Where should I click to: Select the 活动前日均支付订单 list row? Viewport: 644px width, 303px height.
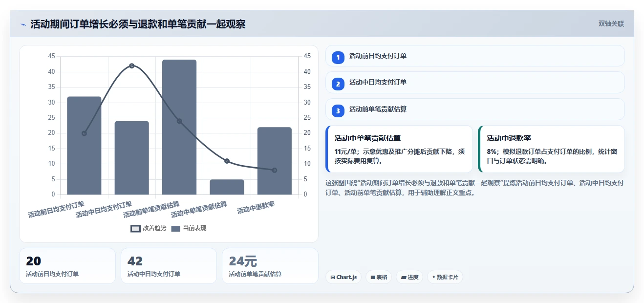475,56
